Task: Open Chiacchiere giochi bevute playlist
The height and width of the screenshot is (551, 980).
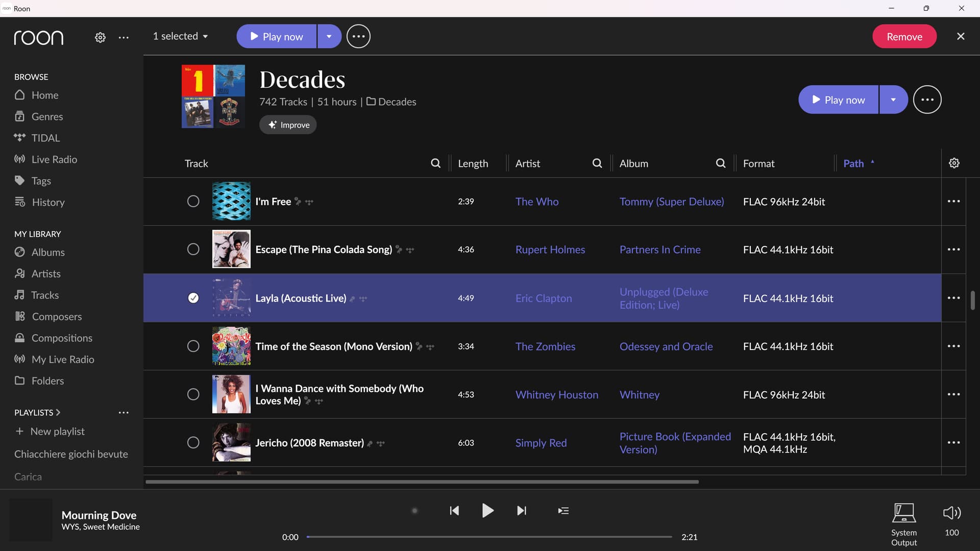Action: [71, 454]
